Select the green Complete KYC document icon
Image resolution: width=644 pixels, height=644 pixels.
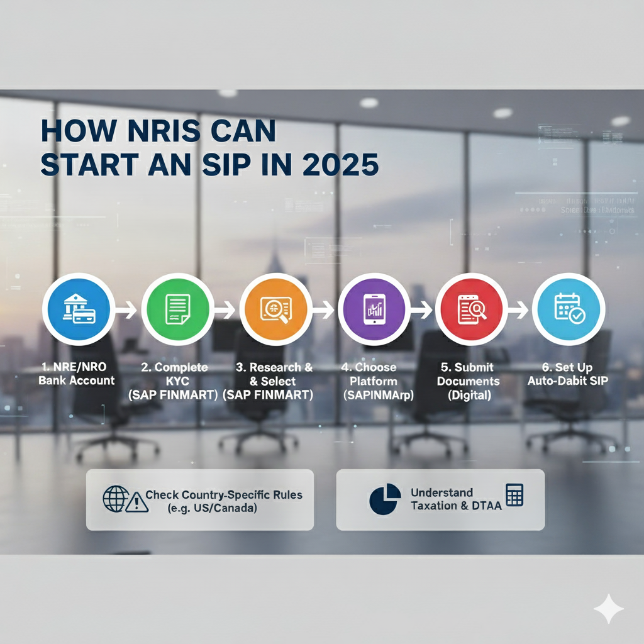178,309
